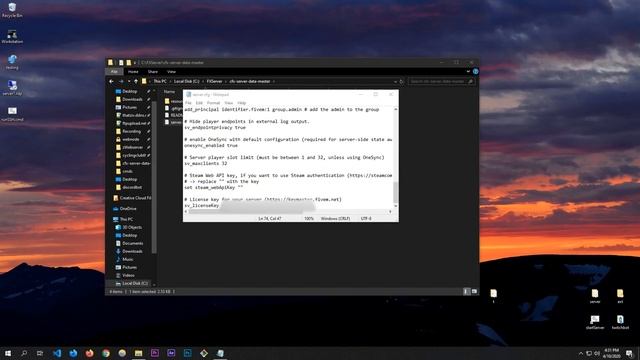The width and height of the screenshot is (640, 360).
Task: Switch Explorer to large icons view
Action: coord(474,291)
